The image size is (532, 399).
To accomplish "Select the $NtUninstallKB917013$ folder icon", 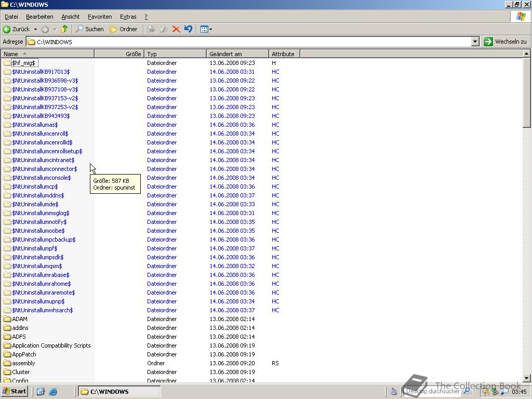I will (7, 72).
